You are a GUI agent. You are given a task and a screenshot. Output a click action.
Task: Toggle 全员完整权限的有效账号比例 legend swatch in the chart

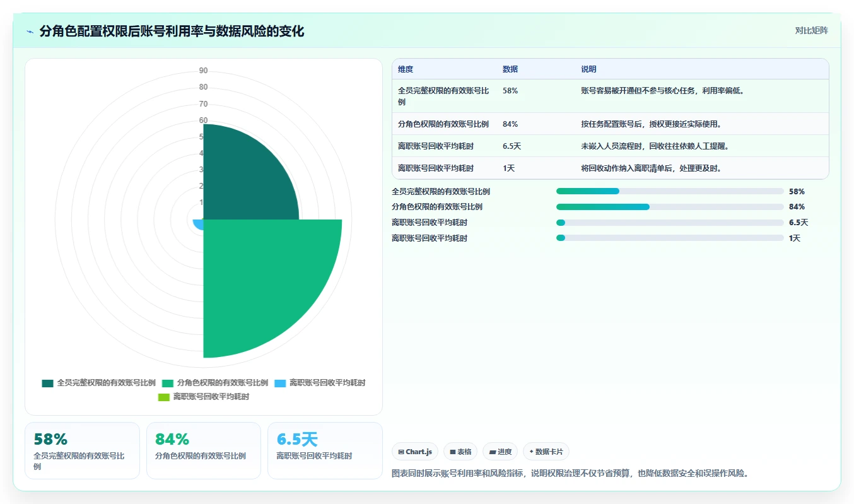[47, 383]
